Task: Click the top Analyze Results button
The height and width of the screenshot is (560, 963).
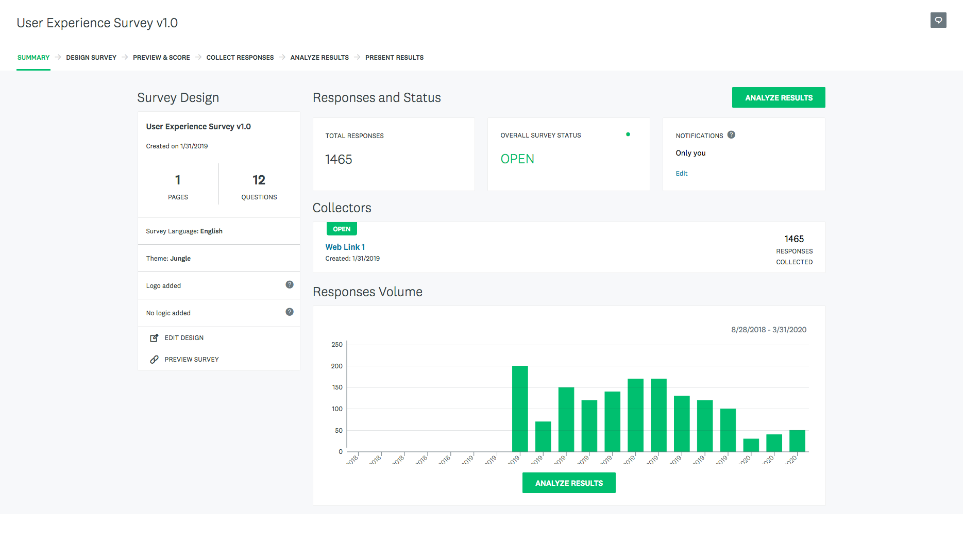Action: pyautogui.click(x=779, y=97)
